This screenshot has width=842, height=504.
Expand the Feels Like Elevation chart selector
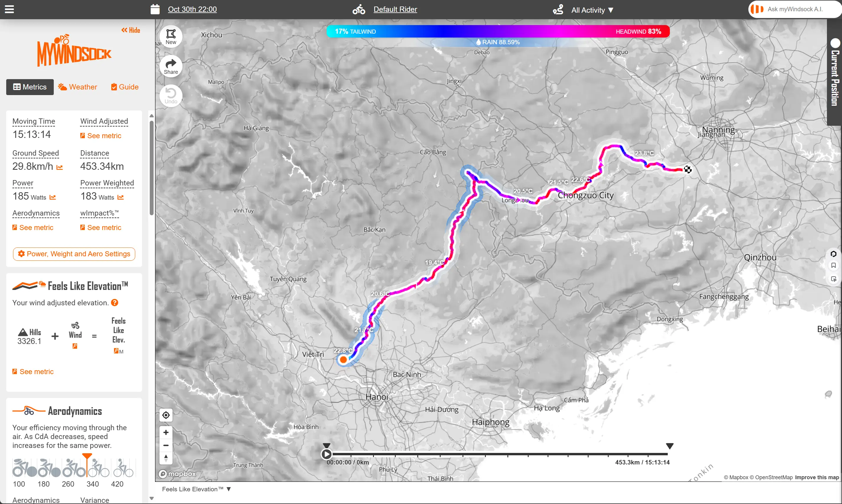click(x=196, y=489)
